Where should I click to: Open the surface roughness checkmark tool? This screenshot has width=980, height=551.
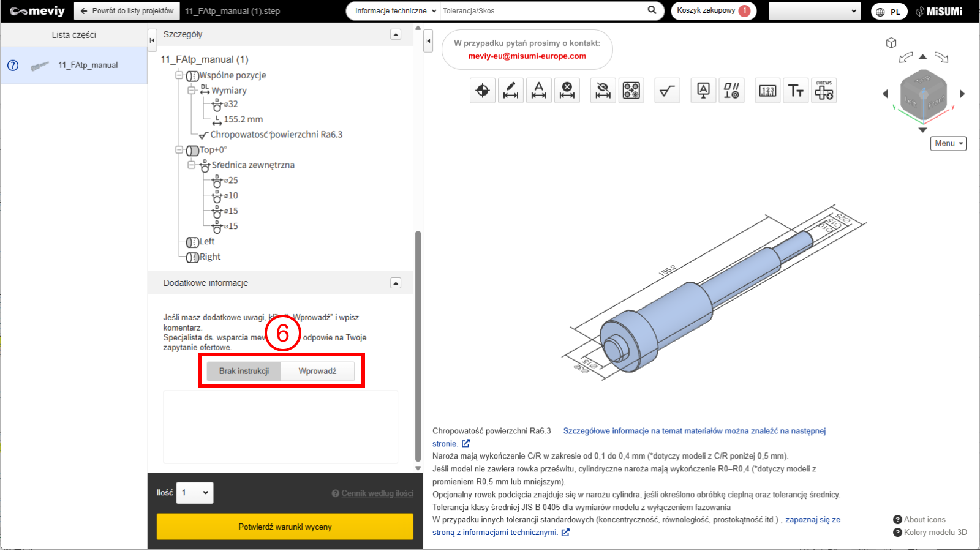coord(667,91)
